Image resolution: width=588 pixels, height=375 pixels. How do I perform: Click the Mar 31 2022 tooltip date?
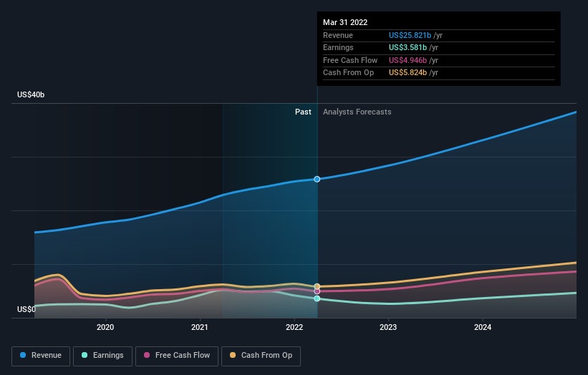(x=345, y=22)
